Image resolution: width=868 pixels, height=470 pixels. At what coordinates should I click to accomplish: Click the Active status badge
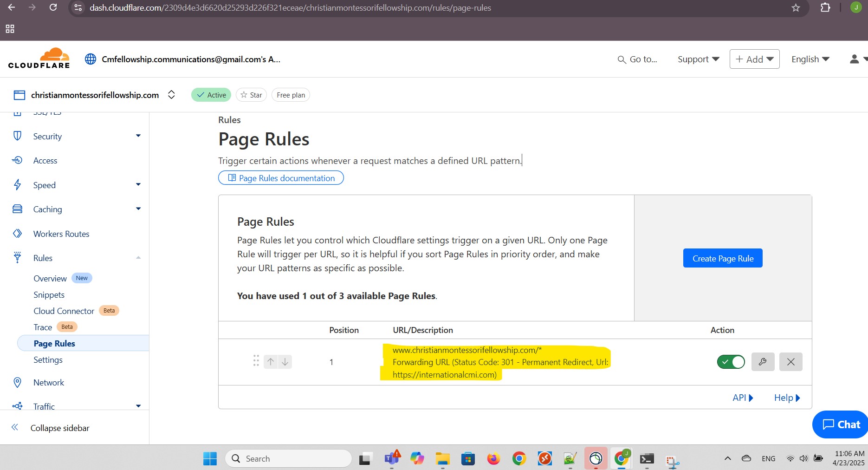point(211,95)
